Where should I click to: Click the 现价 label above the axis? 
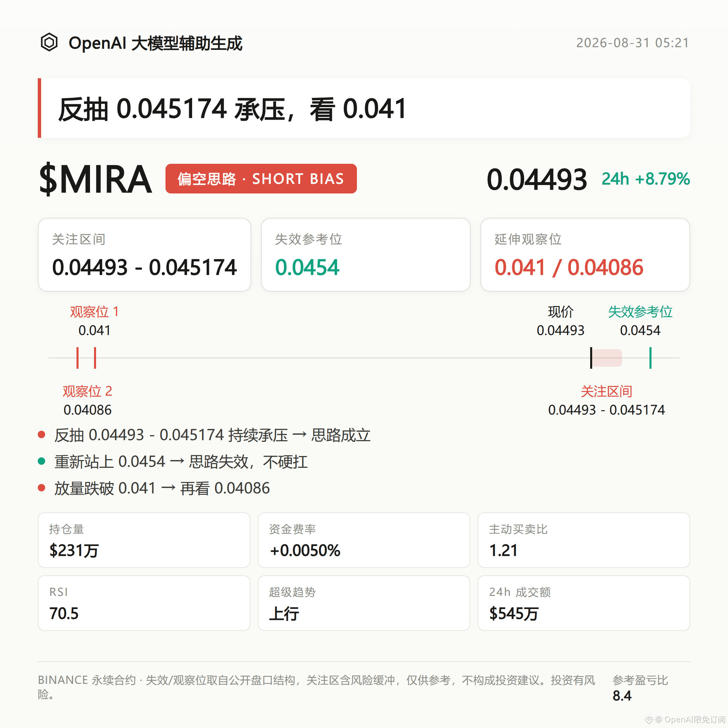[x=560, y=312]
